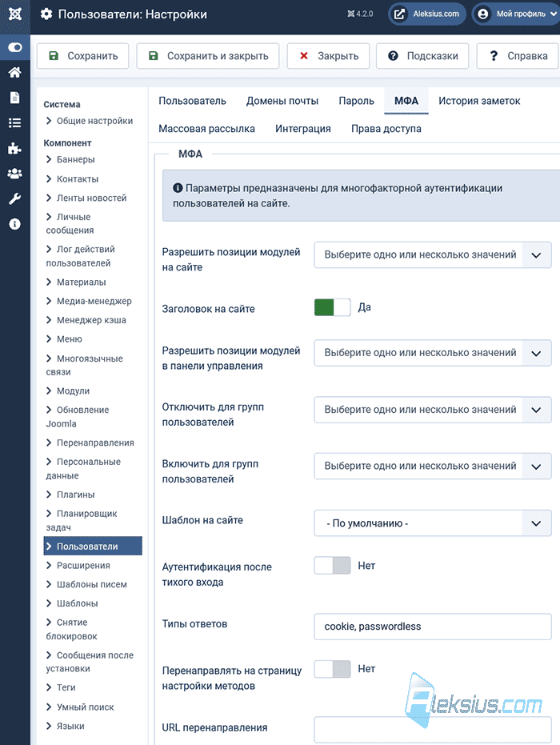The width and height of the screenshot is (560, 745).
Task: Open Личные сообщения component settings
Action: click(x=70, y=223)
